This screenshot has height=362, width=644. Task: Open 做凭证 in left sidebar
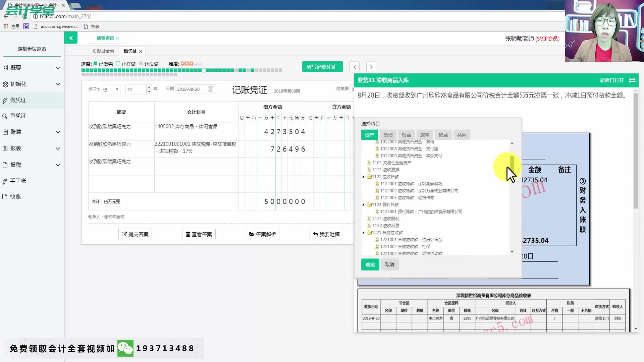pos(18,100)
